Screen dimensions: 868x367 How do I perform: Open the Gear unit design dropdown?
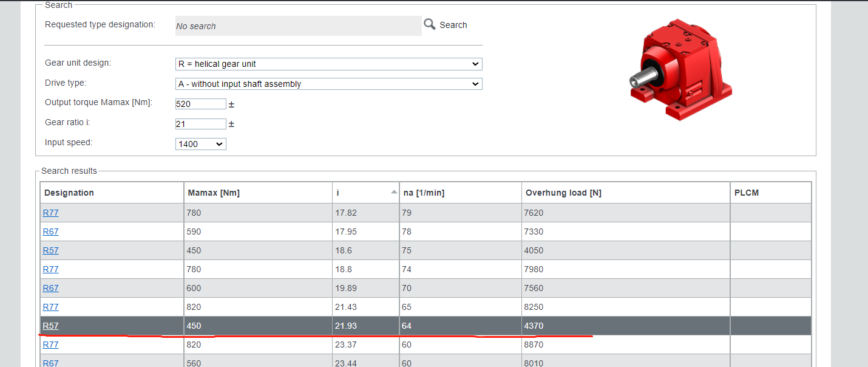(328, 64)
